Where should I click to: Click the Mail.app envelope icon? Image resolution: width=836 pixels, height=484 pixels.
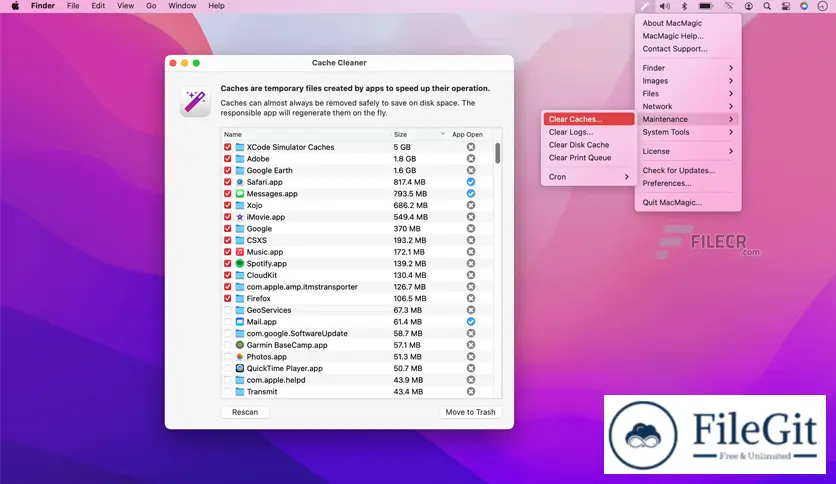click(240, 321)
